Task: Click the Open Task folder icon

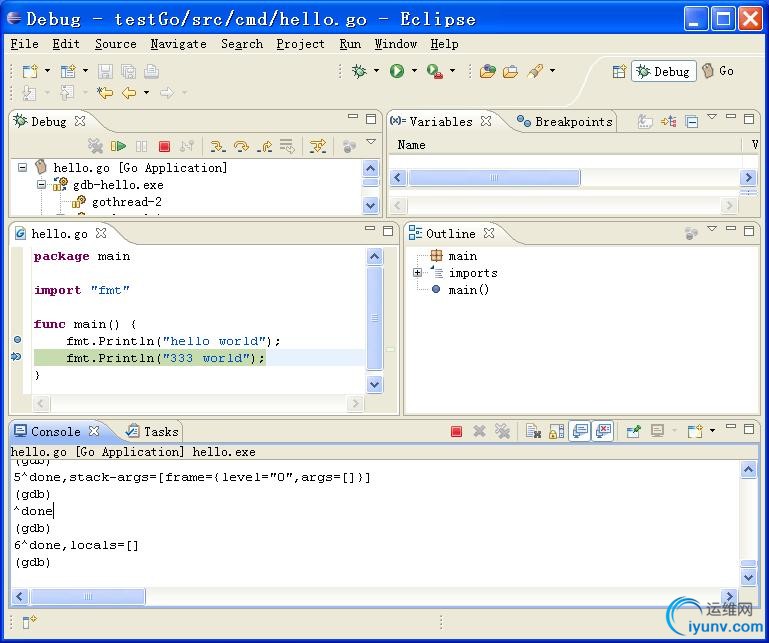Action: point(511,72)
